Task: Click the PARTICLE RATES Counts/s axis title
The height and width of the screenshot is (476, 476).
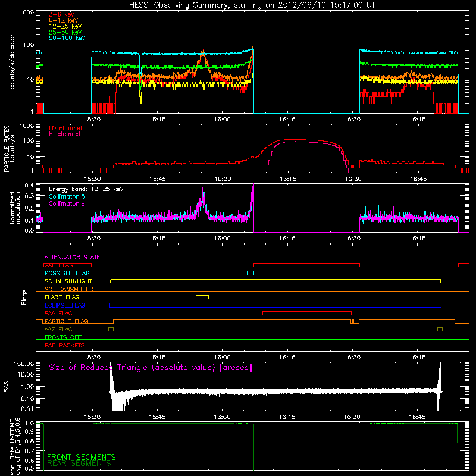Action: (10, 148)
